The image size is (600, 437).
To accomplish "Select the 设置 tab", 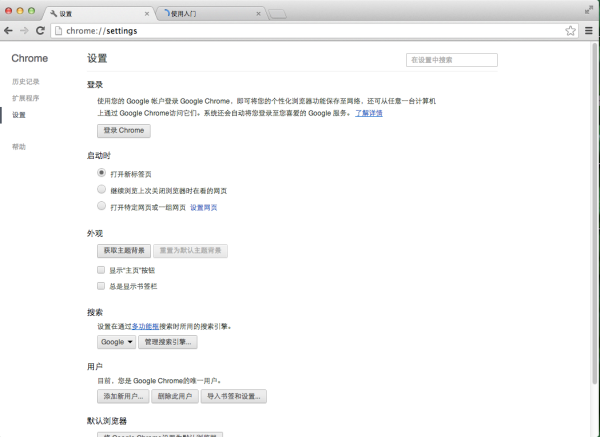I will (99, 14).
